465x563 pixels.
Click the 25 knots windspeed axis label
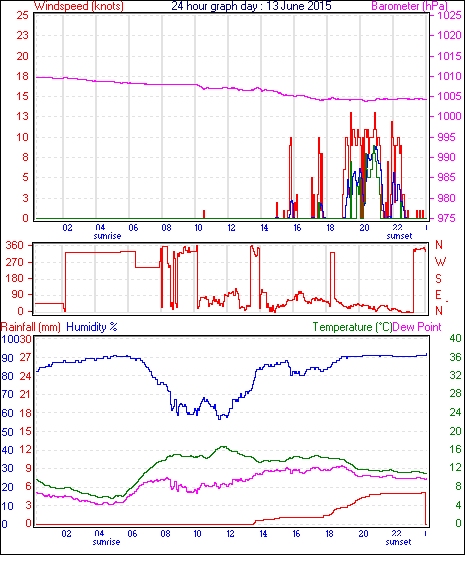point(22,15)
